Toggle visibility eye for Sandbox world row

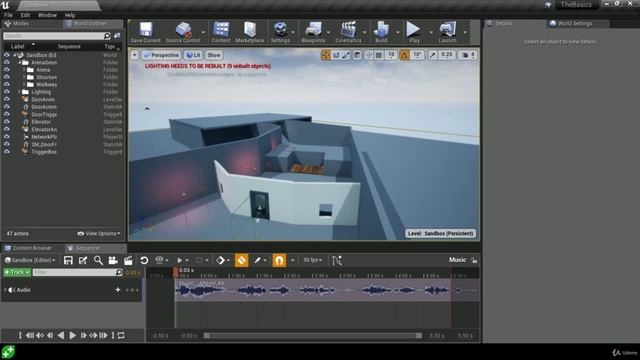tap(7, 55)
